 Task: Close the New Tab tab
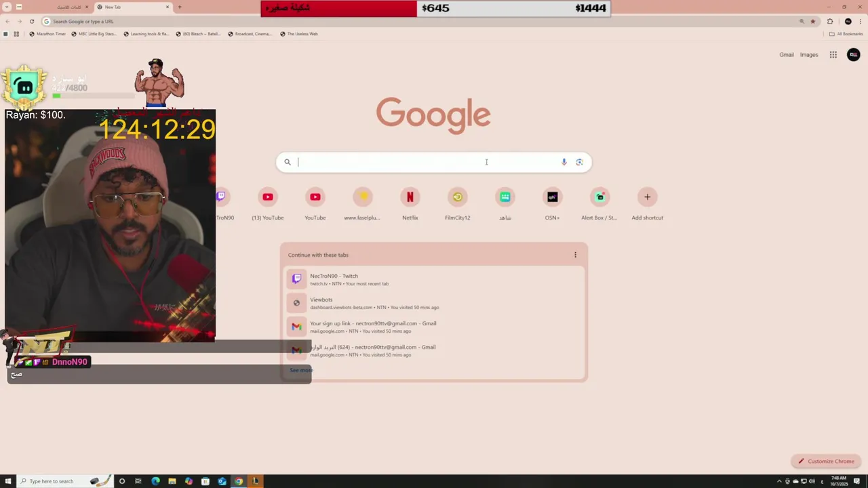(x=167, y=7)
